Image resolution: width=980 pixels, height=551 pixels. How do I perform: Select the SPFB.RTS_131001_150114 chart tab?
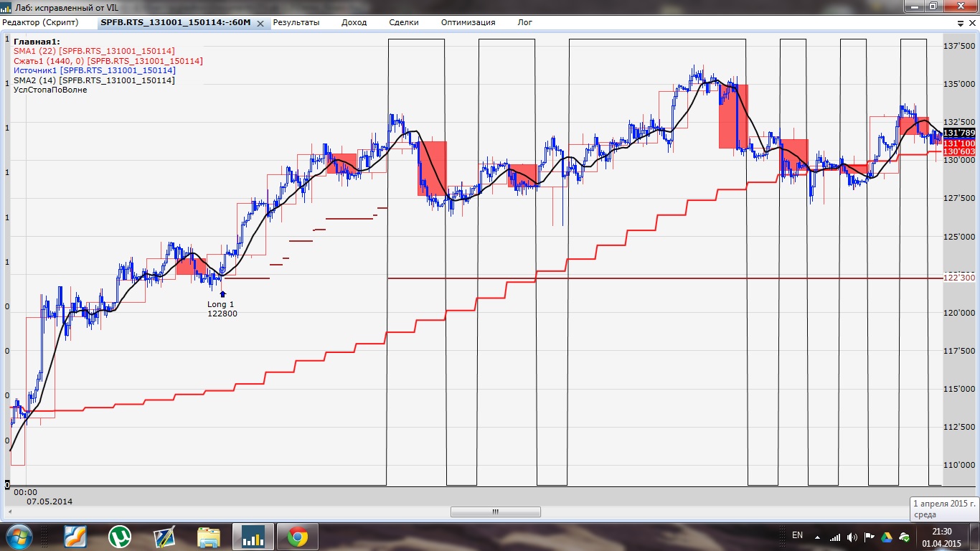pyautogui.click(x=176, y=22)
